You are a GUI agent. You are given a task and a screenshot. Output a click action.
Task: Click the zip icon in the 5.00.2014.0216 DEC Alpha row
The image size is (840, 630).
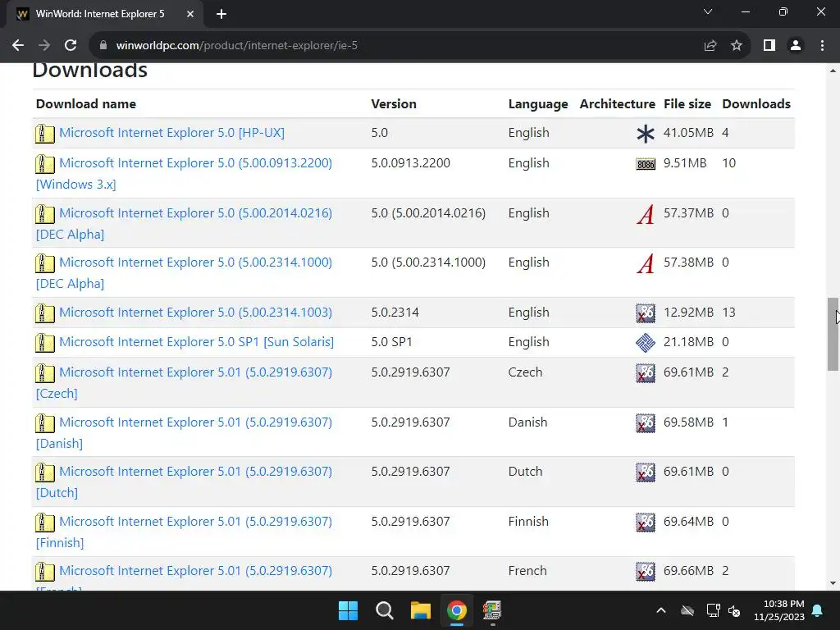click(45, 214)
